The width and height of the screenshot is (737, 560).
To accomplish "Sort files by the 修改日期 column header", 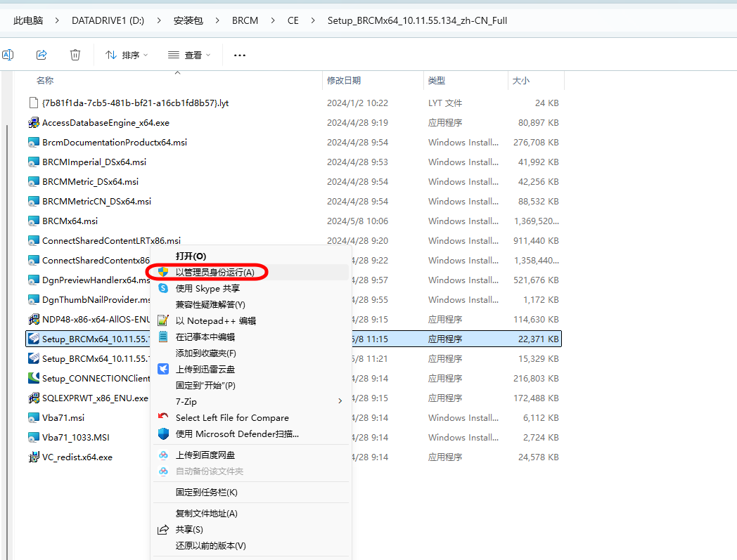I will tap(345, 80).
